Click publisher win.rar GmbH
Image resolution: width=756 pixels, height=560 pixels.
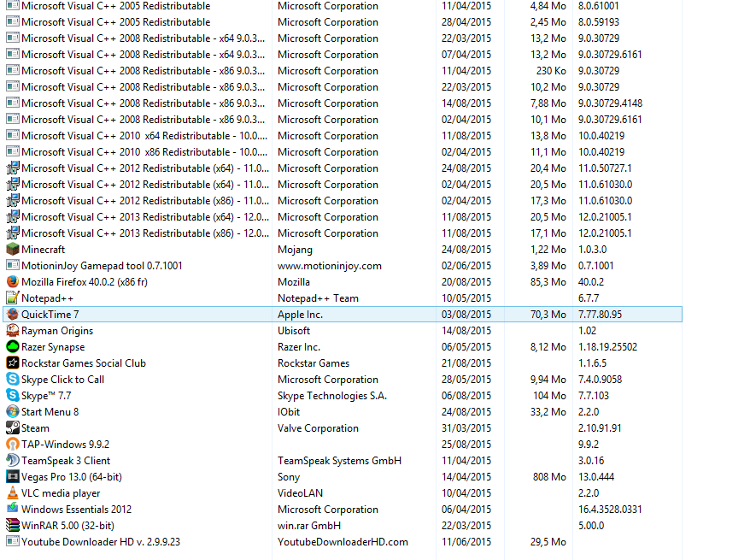pos(309,526)
